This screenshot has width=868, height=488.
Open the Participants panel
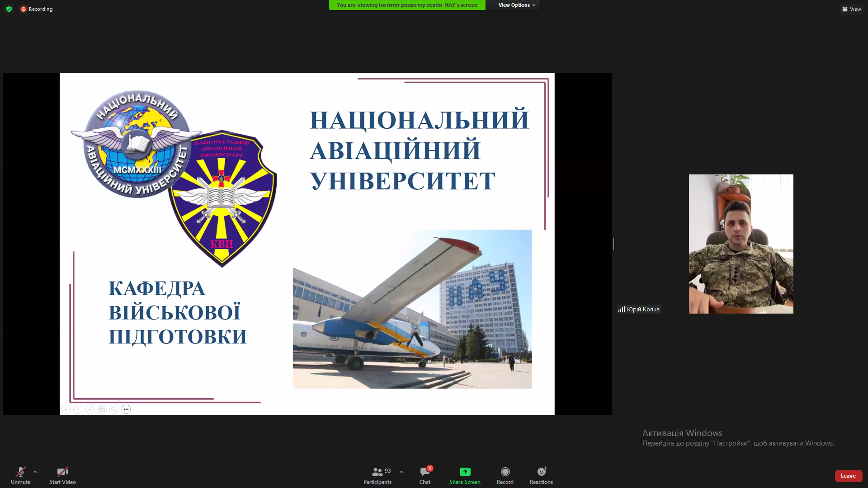point(377,475)
